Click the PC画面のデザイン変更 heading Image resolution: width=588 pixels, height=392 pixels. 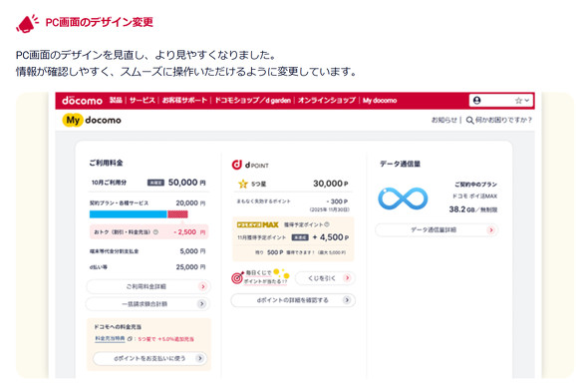[100, 22]
